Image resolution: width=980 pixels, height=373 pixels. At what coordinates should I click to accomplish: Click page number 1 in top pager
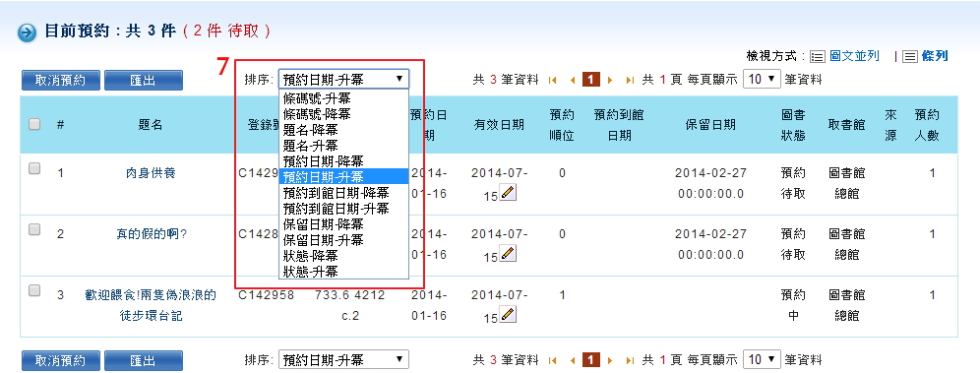point(591,80)
